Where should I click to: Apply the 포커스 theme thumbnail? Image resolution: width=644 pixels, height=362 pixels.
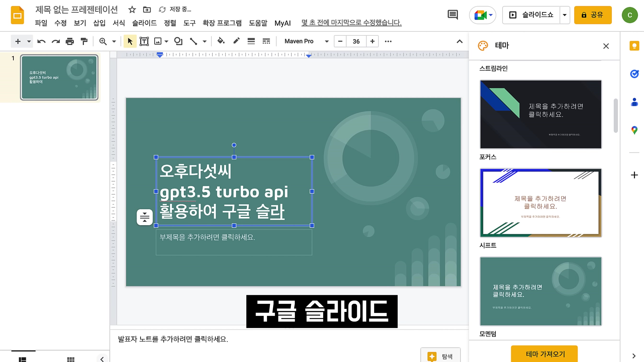pos(541,203)
